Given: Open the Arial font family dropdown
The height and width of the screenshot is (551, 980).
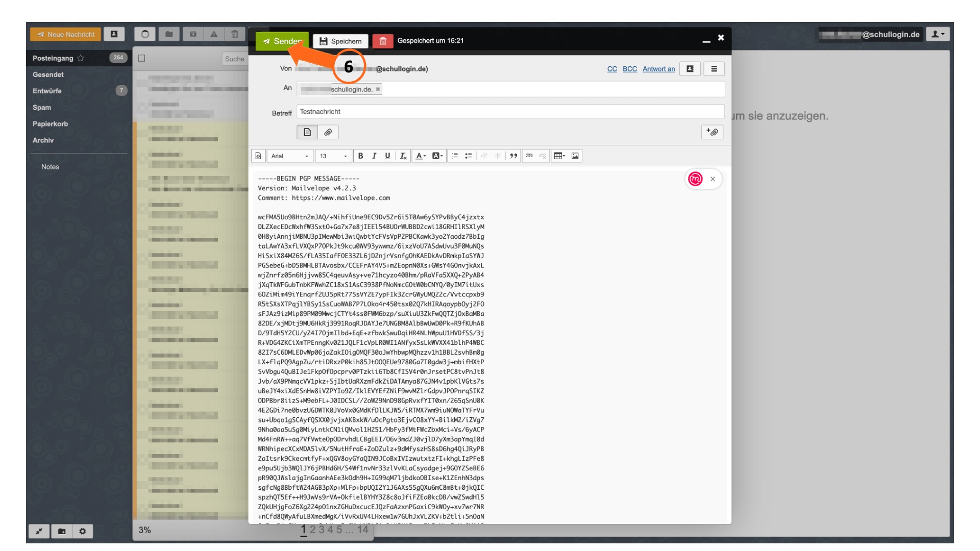Looking at the screenshot, I should [290, 156].
